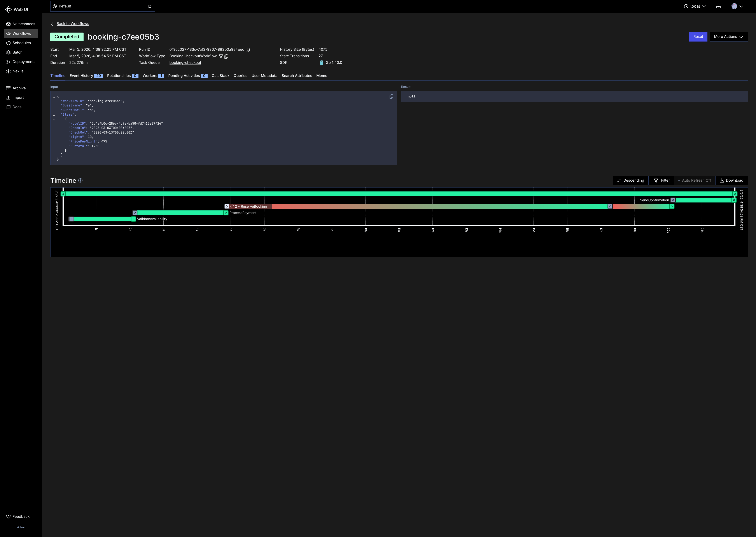Copy the Run ID using copy icon
Viewport: 756px width, 537px height.
tap(248, 50)
